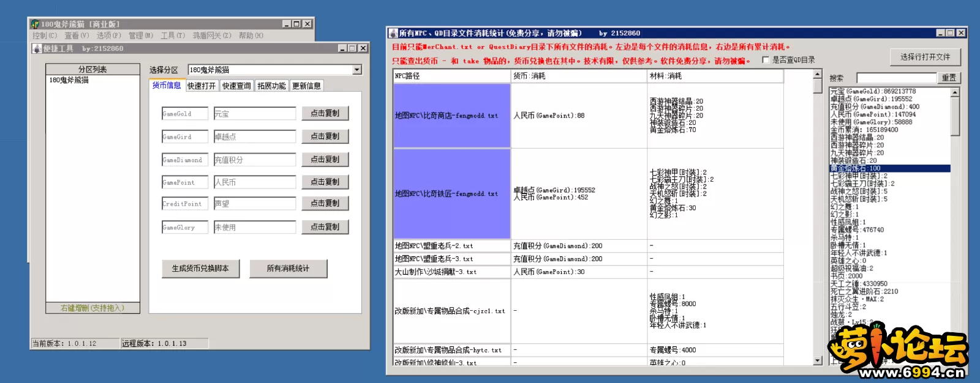The height and width of the screenshot is (383, 980).
Task: Open the 工具(T) menu
Action: 173,35
